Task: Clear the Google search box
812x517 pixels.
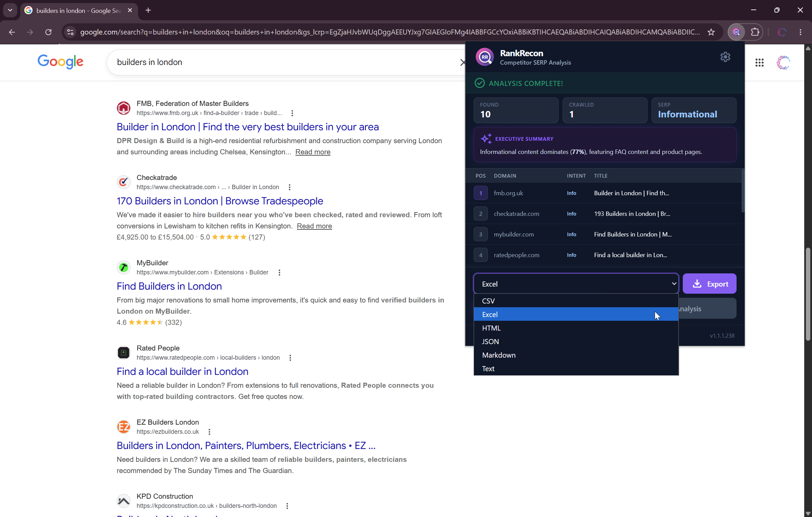Action: click(x=463, y=62)
